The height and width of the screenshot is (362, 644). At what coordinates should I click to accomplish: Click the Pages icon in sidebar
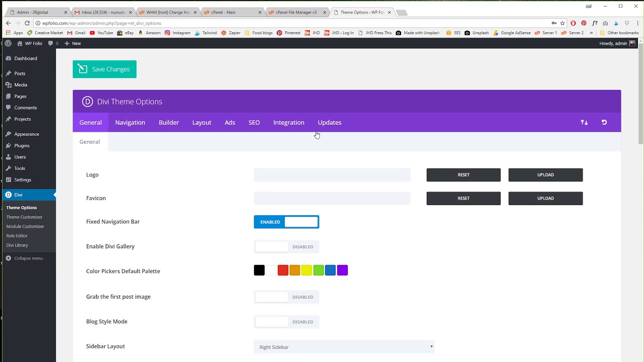click(x=9, y=96)
